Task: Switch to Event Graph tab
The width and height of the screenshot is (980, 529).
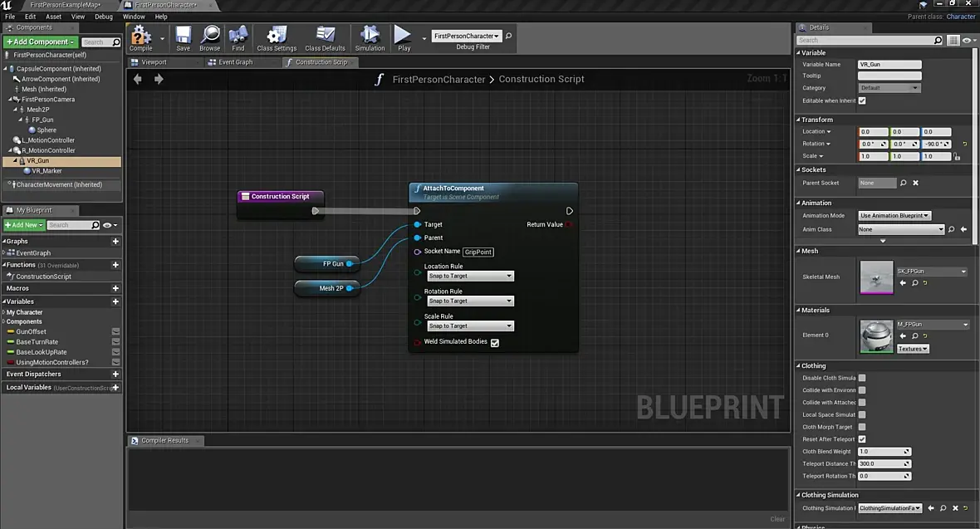Action: [236, 62]
